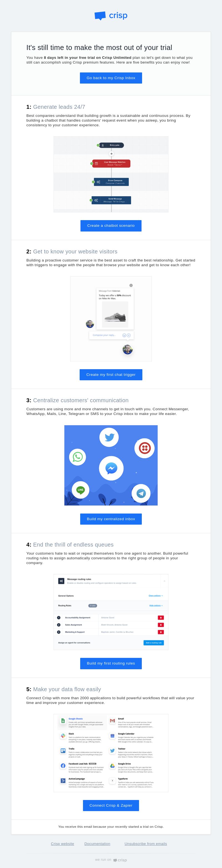Open the 'Unsubscribe from emails' link
Image resolution: width=222 pixels, height=868 pixels.
pyautogui.click(x=145, y=844)
